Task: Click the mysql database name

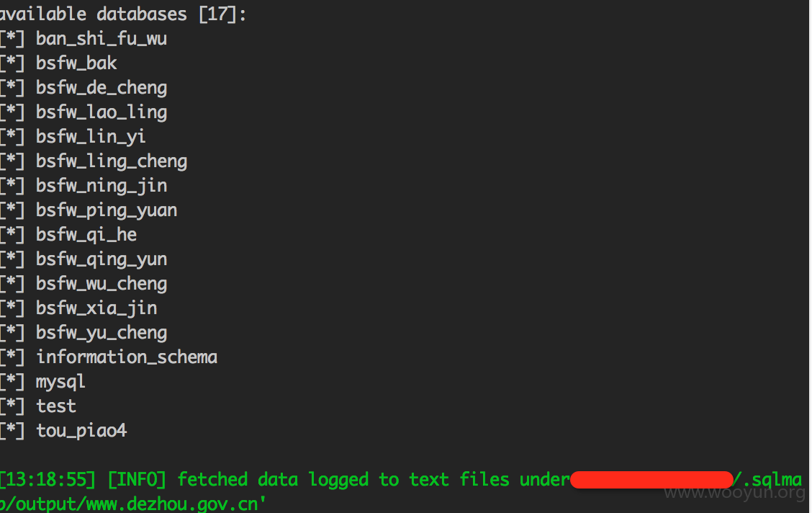Action: [x=60, y=383]
